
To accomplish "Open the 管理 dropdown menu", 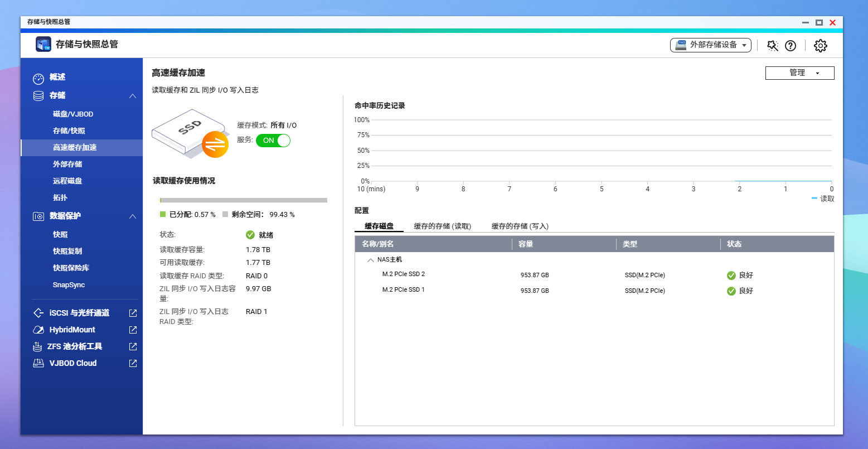I will pos(799,73).
